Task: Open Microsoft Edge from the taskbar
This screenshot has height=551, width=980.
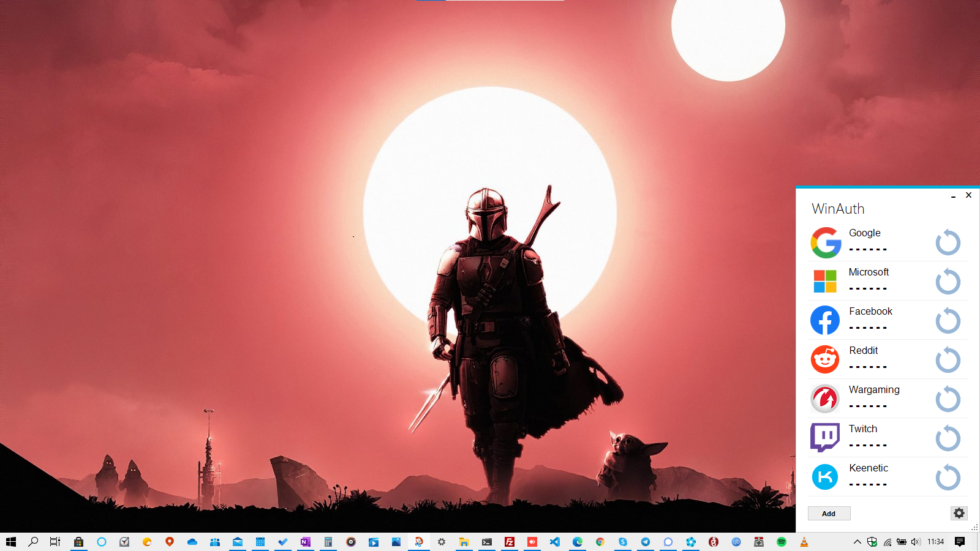Action: coord(578,542)
